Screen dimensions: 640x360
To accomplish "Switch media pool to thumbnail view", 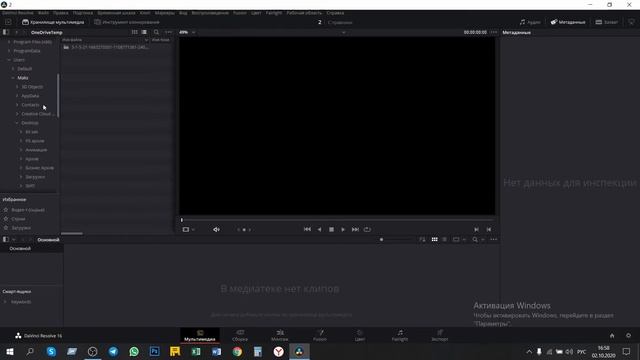I will [434, 240].
